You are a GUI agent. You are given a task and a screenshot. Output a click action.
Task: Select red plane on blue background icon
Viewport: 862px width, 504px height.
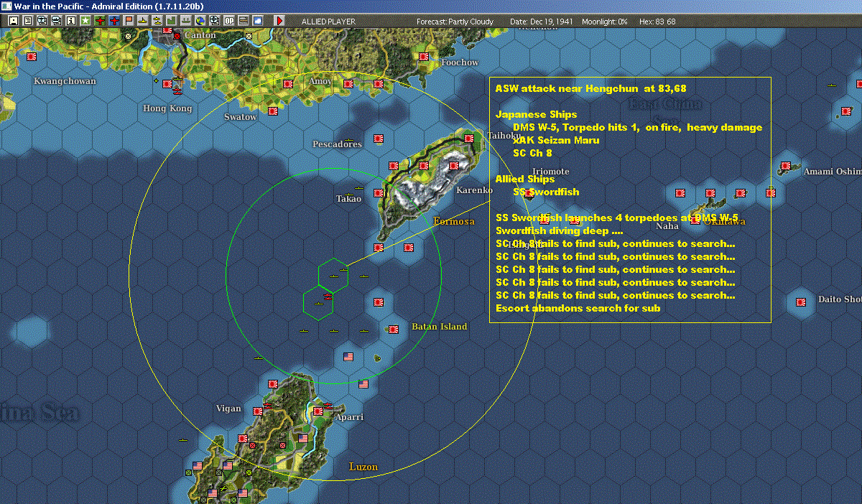[x=113, y=21]
